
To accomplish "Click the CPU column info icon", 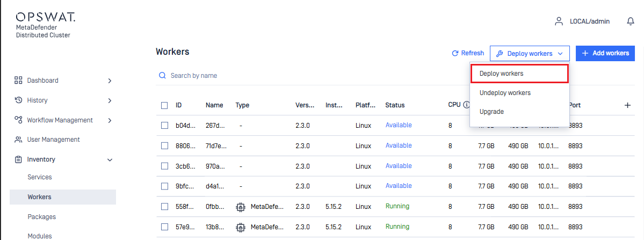I will coord(467,105).
